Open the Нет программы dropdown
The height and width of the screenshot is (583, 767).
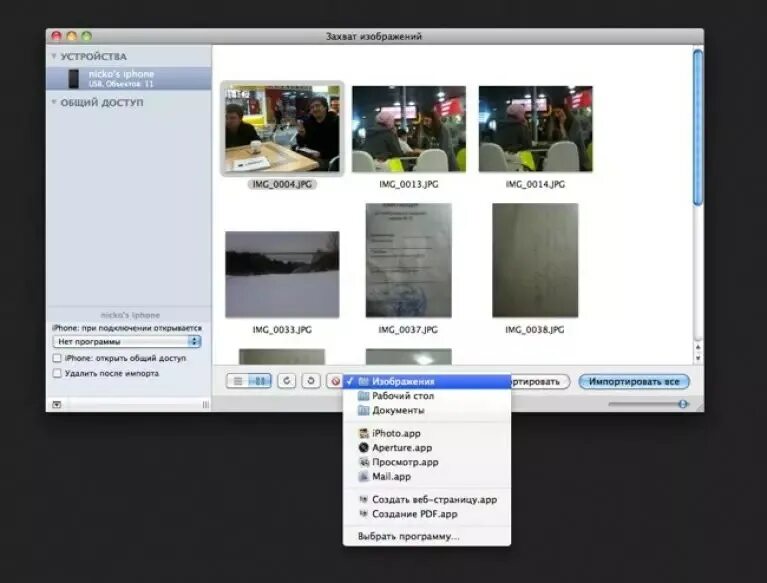click(x=127, y=341)
